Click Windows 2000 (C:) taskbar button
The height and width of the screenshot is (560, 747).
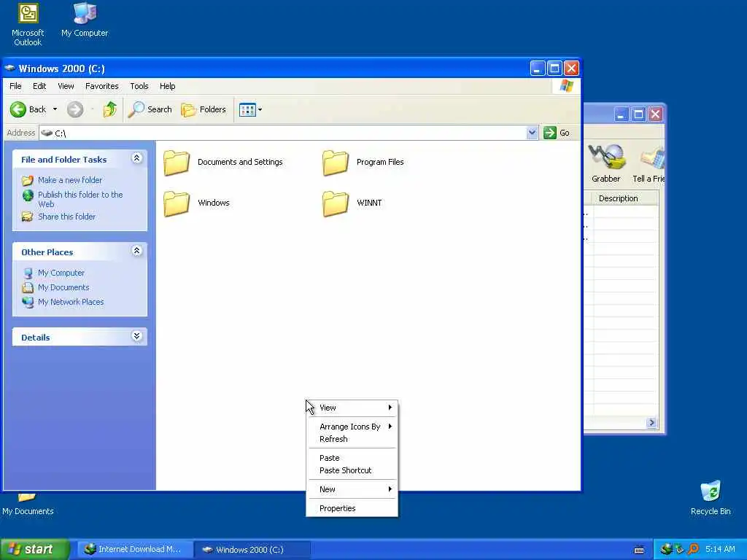[x=252, y=550]
